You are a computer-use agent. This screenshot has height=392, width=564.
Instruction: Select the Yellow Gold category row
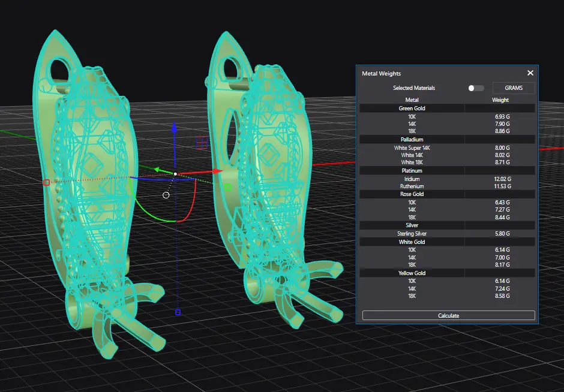pyautogui.click(x=447, y=273)
